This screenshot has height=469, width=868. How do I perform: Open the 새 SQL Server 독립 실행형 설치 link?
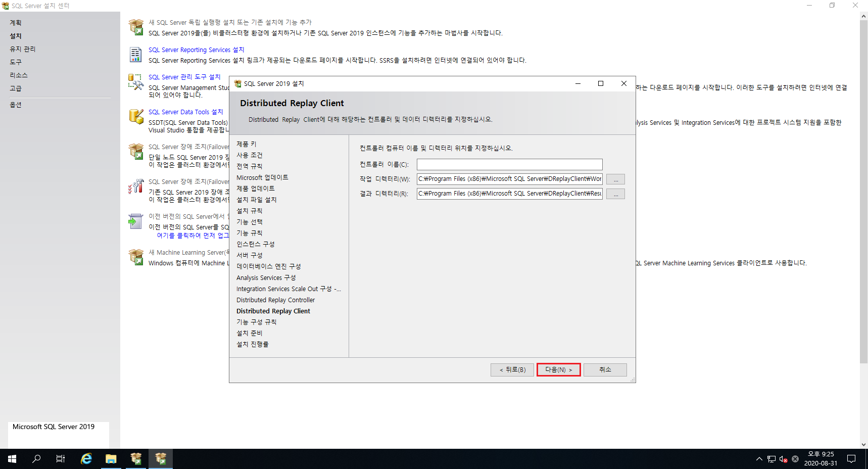[230, 22]
